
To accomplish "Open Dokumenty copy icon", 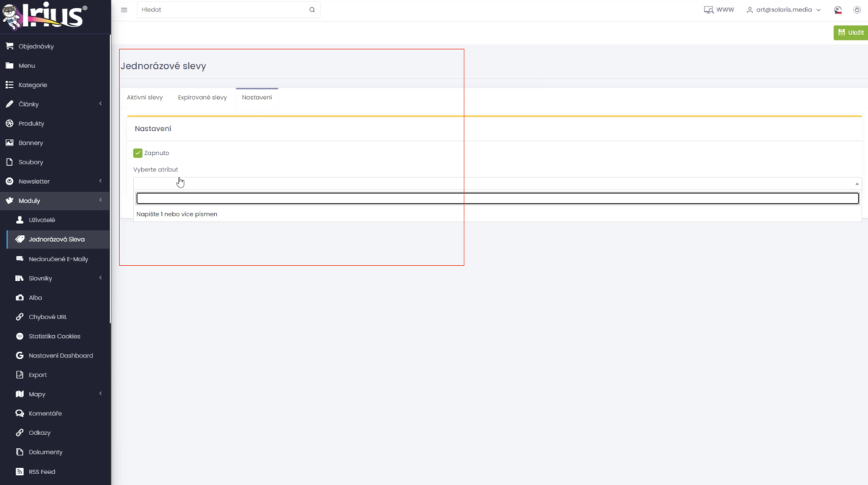I will [x=20, y=452].
